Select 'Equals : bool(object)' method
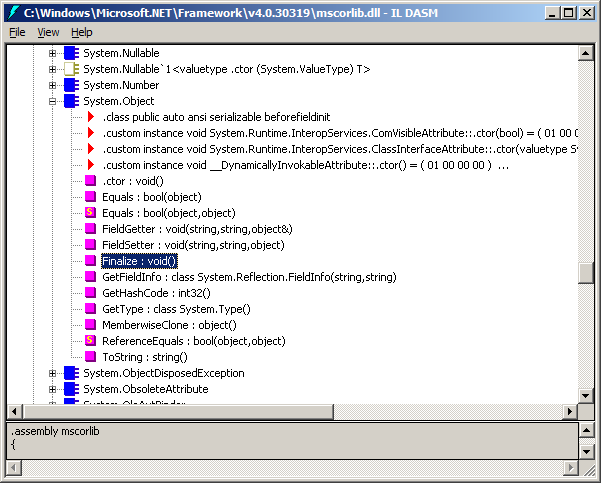Viewport: 601px width, 483px height. coord(152,197)
